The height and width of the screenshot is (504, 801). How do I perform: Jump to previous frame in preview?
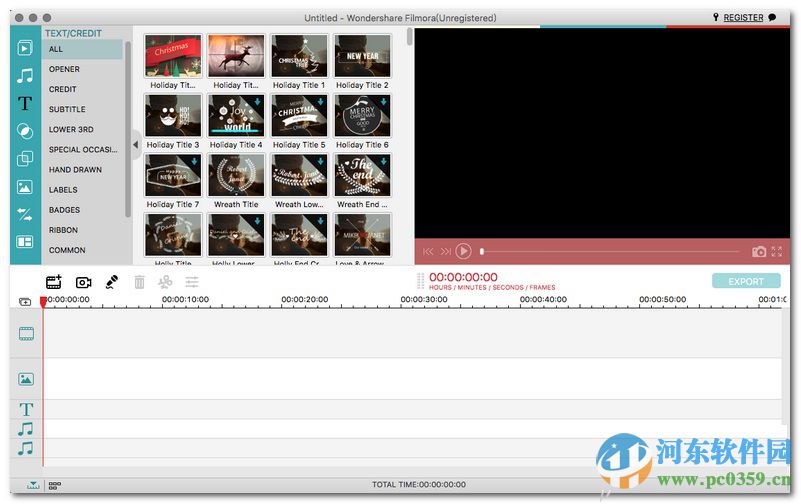click(x=428, y=251)
